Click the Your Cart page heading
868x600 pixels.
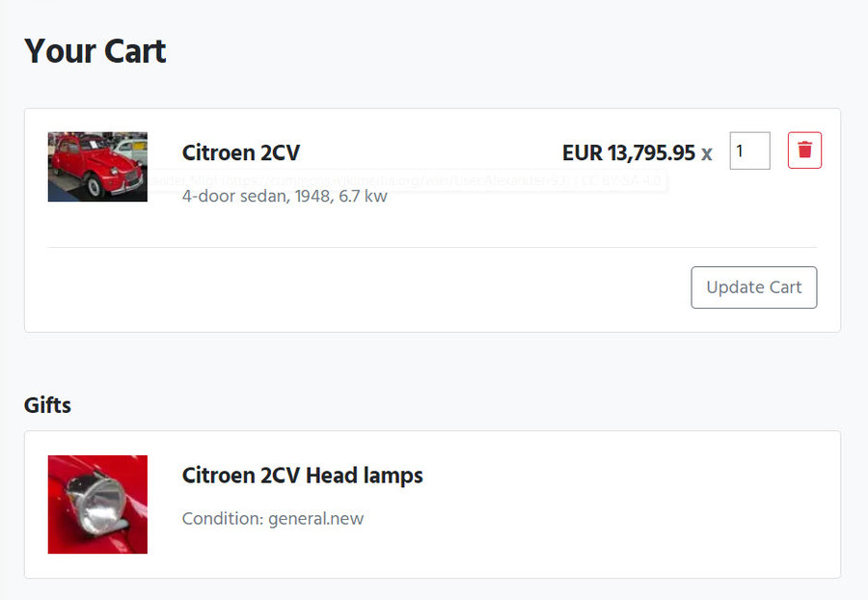click(x=95, y=51)
